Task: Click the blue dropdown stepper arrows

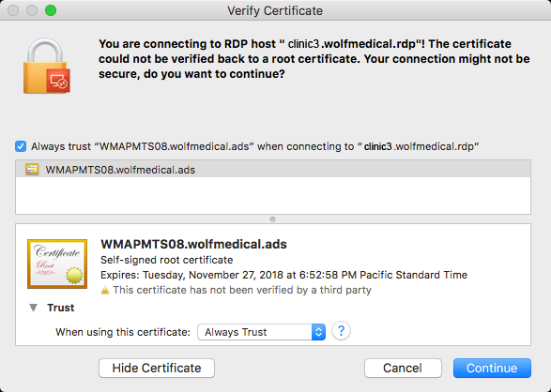Action: (318, 332)
